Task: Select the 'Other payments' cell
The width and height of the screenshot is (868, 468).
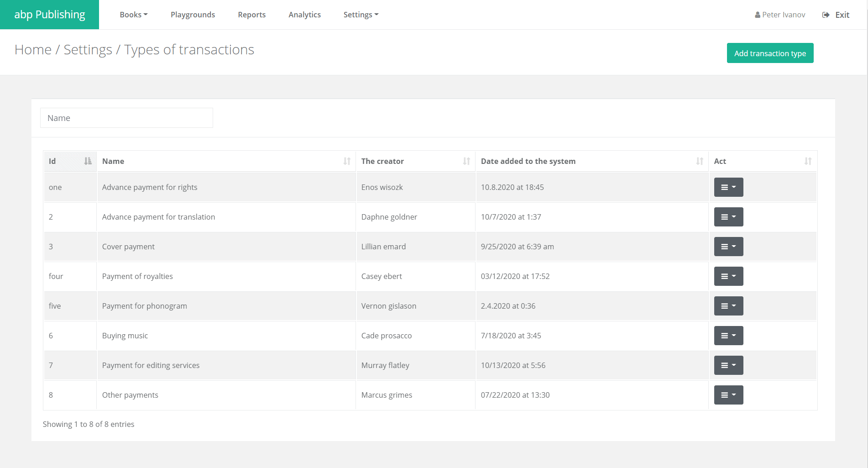Action: tap(226, 395)
